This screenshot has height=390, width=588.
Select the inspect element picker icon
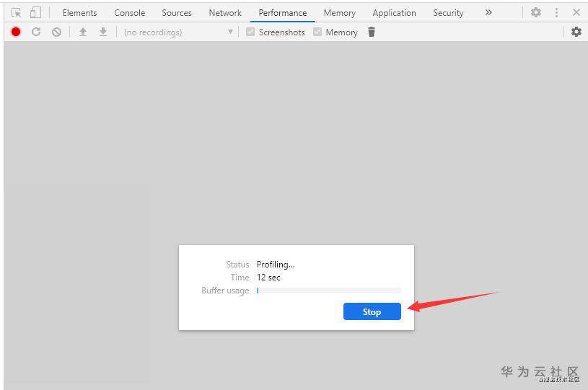(16, 13)
